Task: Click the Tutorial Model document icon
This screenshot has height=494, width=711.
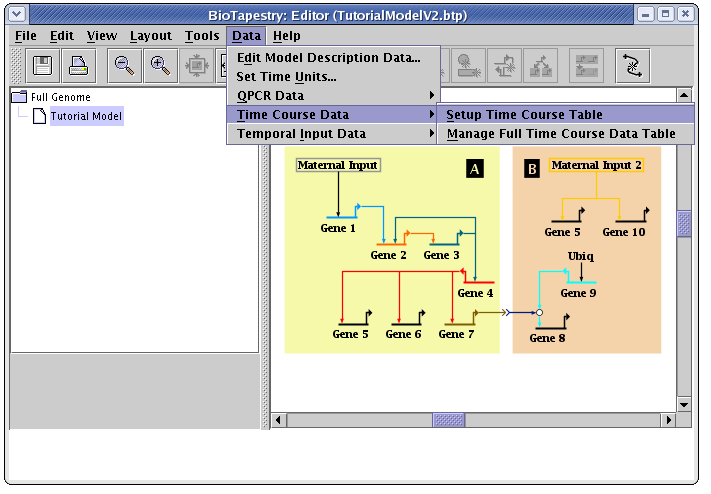Action: (39, 116)
